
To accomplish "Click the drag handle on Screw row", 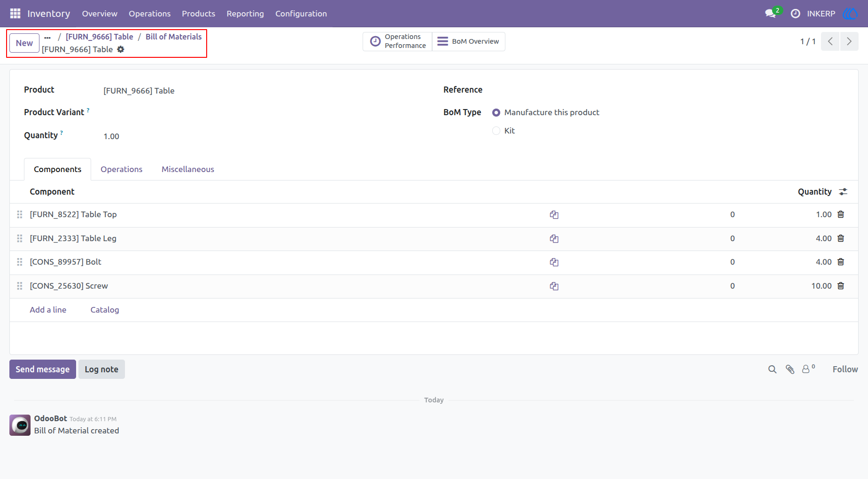I will click(x=20, y=286).
